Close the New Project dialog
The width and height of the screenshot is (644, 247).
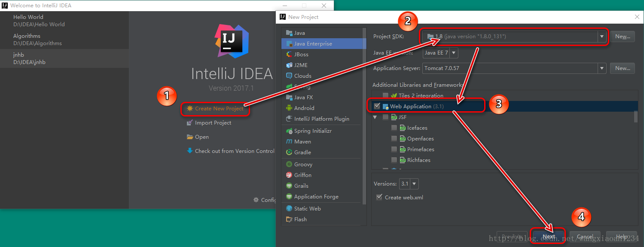click(637, 17)
